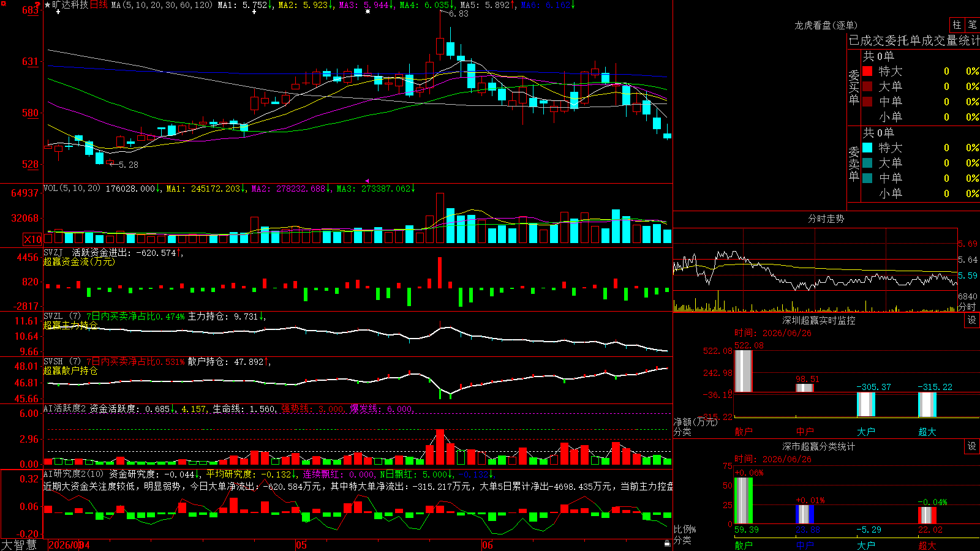Click the 已成交委托单成交量统计 header

pyautogui.click(x=914, y=40)
